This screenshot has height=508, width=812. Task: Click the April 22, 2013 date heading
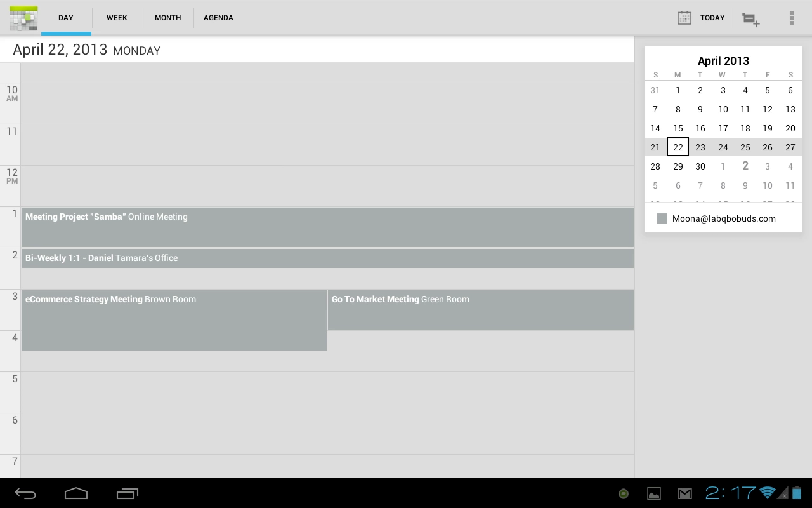[x=86, y=50]
